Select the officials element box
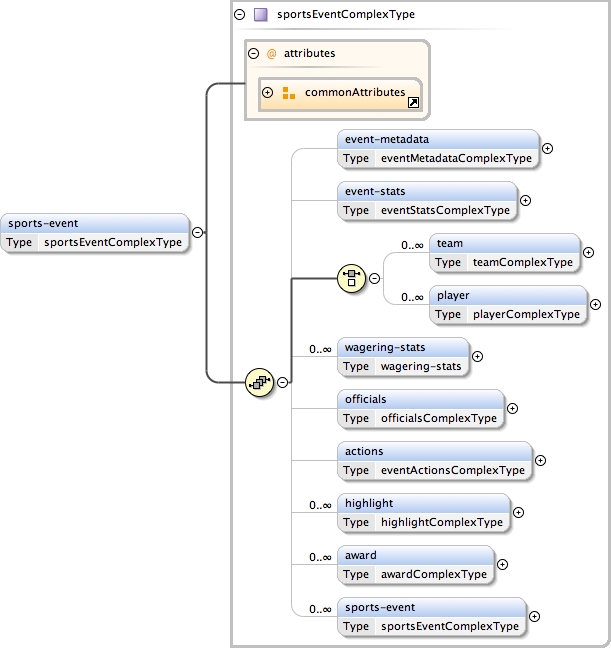The height and width of the screenshot is (648, 611). [420, 408]
